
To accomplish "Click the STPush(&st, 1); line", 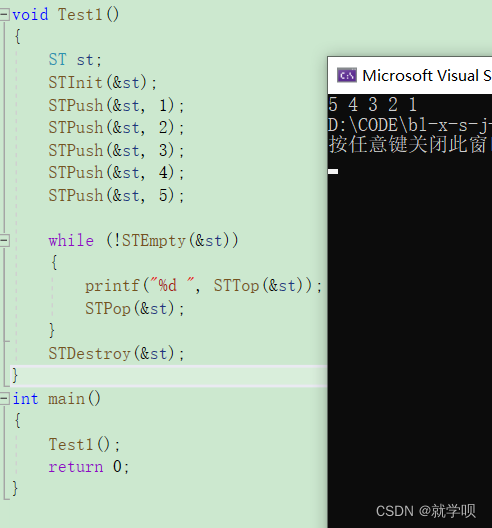I will pyautogui.click(x=116, y=105).
